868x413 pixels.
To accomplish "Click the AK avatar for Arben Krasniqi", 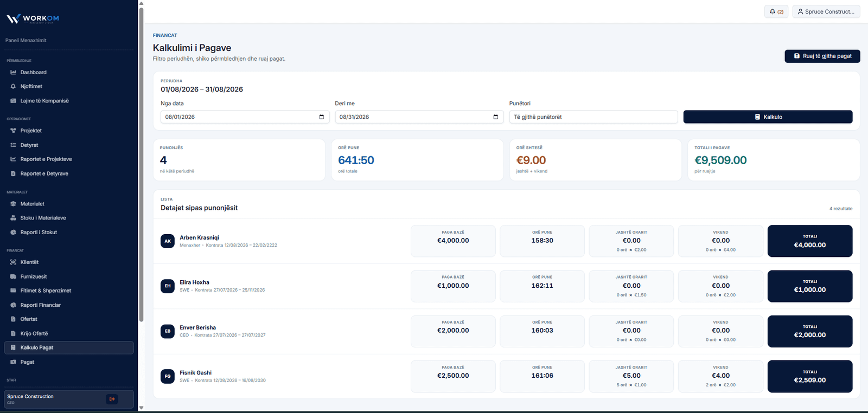I will pyautogui.click(x=168, y=241).
